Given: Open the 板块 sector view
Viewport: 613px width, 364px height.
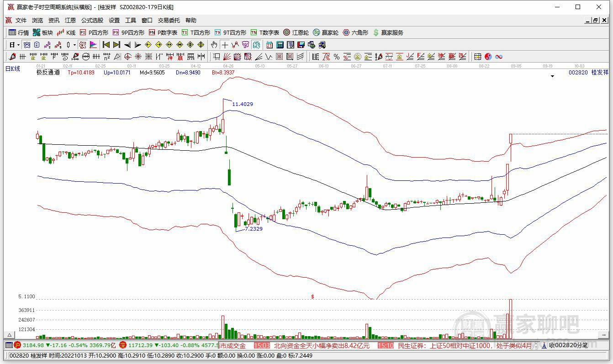Looking at the screenshot, I should point(43,32).
